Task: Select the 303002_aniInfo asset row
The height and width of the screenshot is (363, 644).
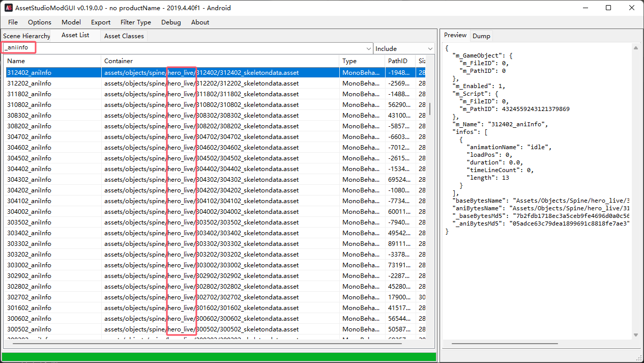Action: pyautogui.click(x=215, y=265)
